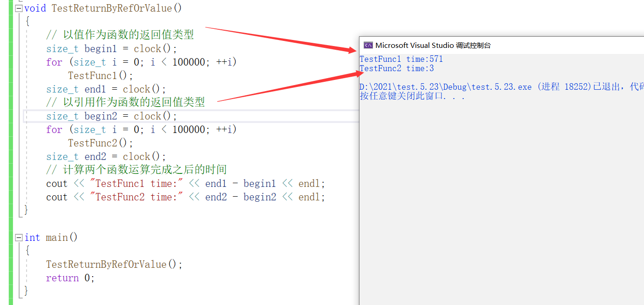Click the comment 以值作为函数的返回值类型

tap(120, 35)
